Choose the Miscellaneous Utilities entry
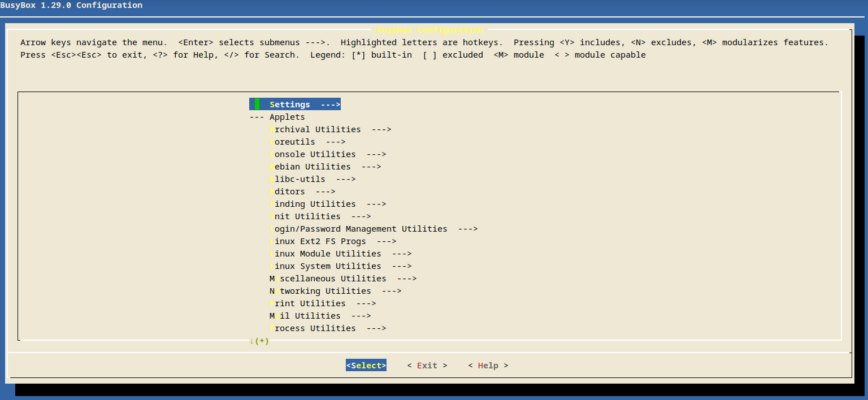The width and height of the screenshot is (868, 400). tap(343, 279)
